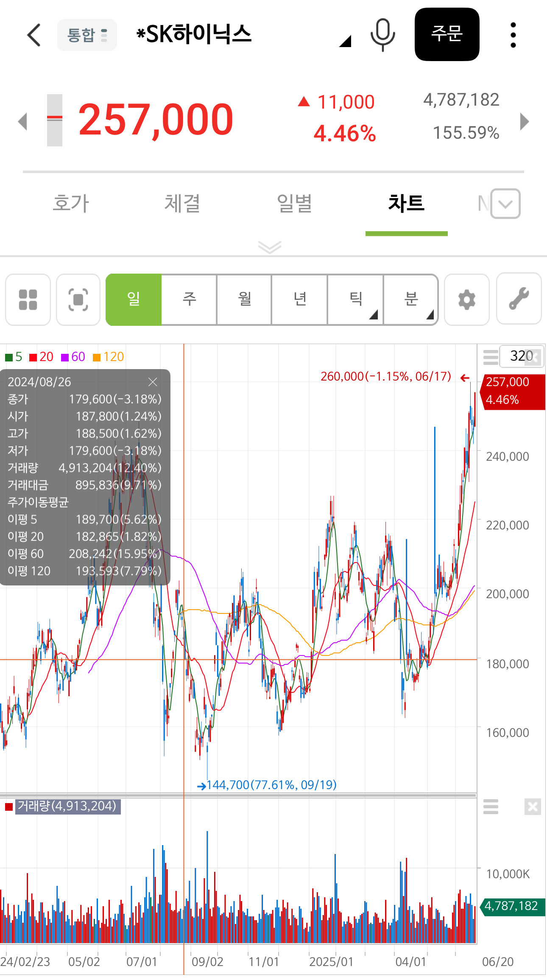Open the chart tools wrench icon
The image size is (547, 980).
pos(519,299)
